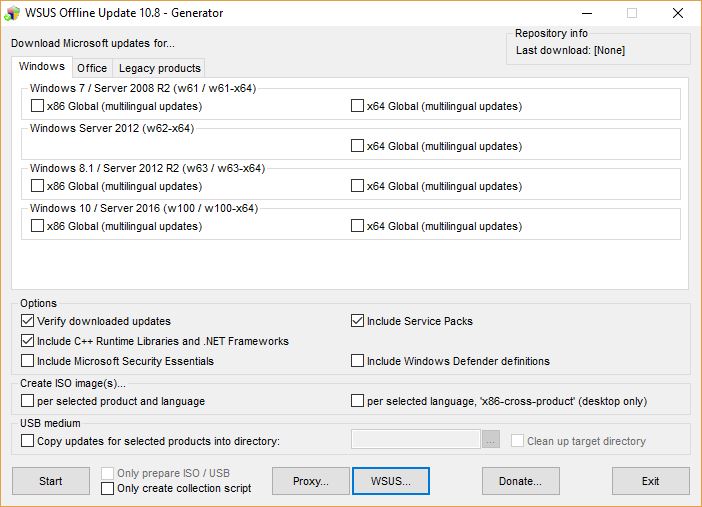Check Only create collection script
Screen dimensions: 702x507
pyautogui.click(x=107, y=488)
